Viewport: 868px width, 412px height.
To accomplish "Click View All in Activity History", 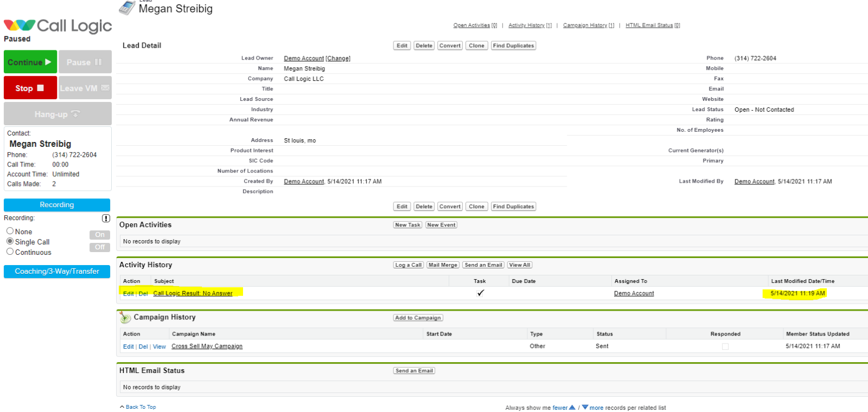I will [520, 265].
